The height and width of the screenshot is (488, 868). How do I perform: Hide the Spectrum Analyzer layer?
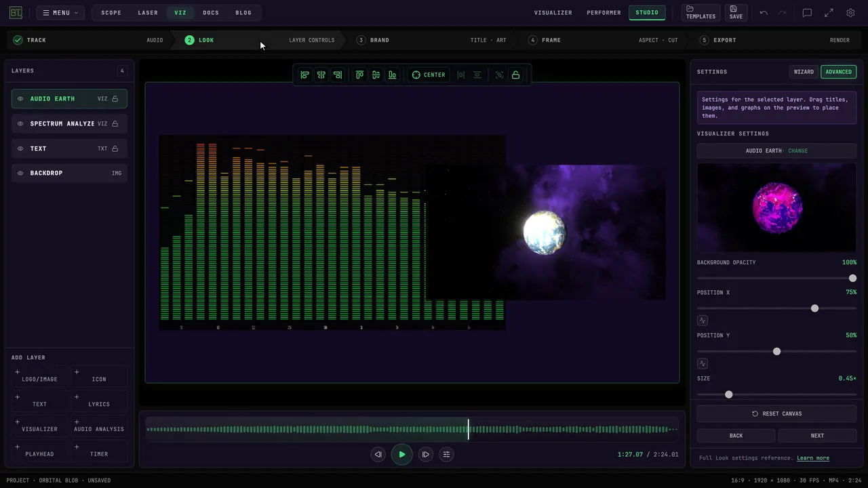tap(20, 124)
